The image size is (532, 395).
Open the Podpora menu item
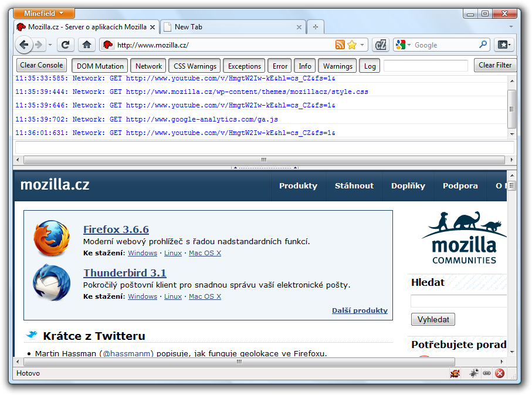click(460, 186)
